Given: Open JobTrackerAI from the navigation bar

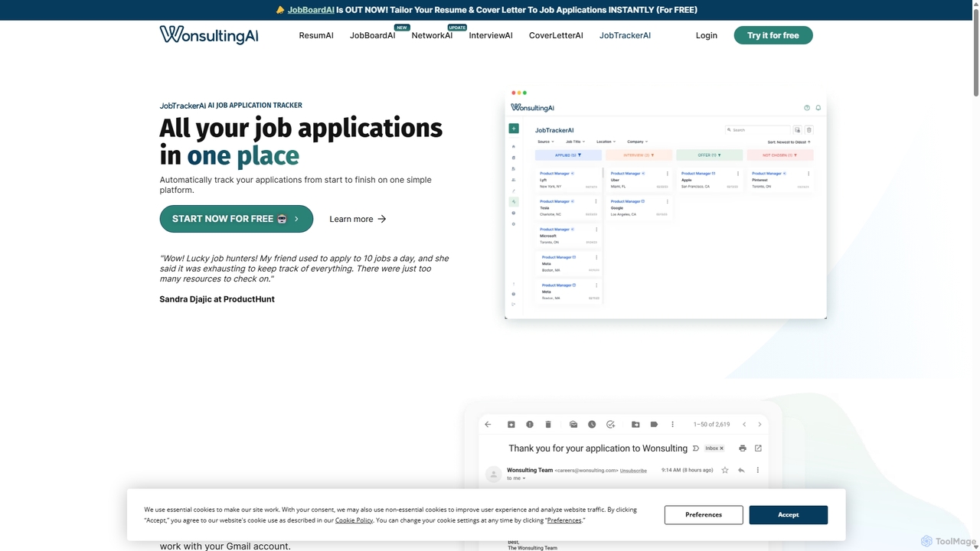Looking at the screenshot, I should coord(625,35).
